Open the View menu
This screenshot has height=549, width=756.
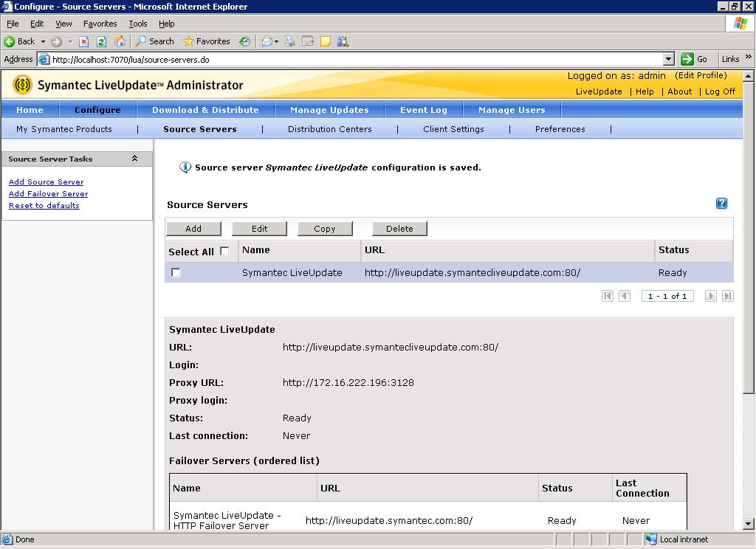pos(63,24)
